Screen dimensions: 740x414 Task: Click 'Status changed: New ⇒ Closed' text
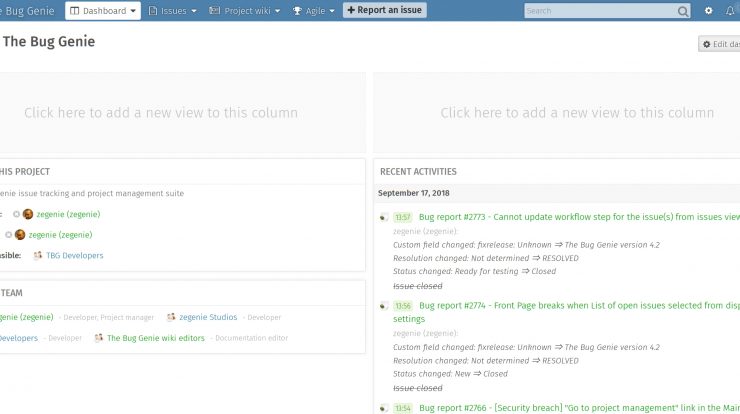[x=450, y=373]
